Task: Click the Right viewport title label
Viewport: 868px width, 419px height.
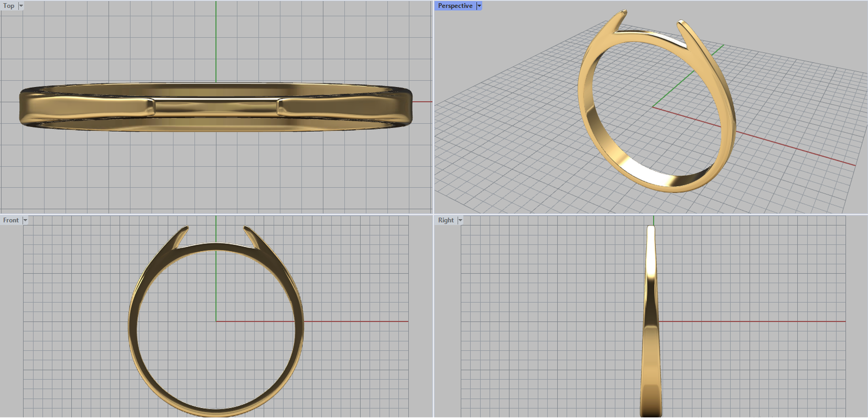Action: point(445,220)
